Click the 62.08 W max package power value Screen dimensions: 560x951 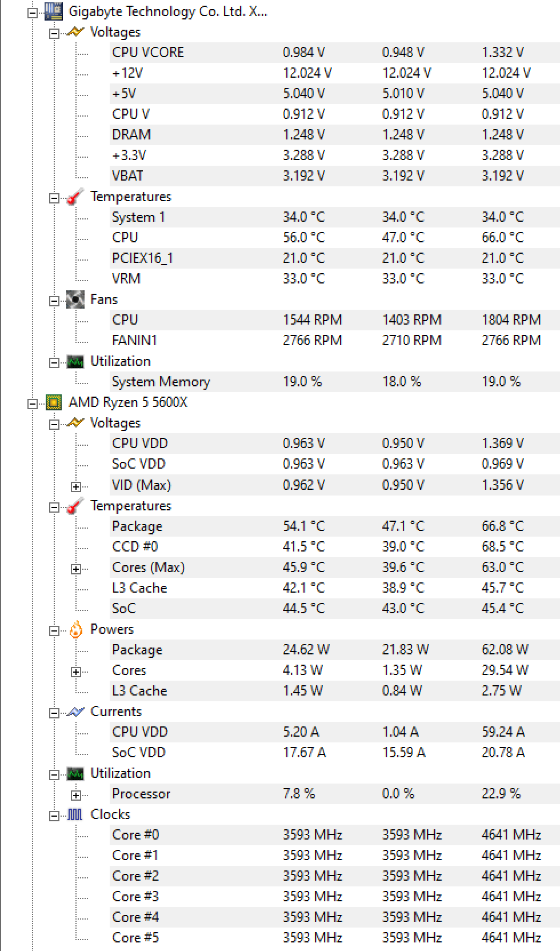[x=505, y=650]
